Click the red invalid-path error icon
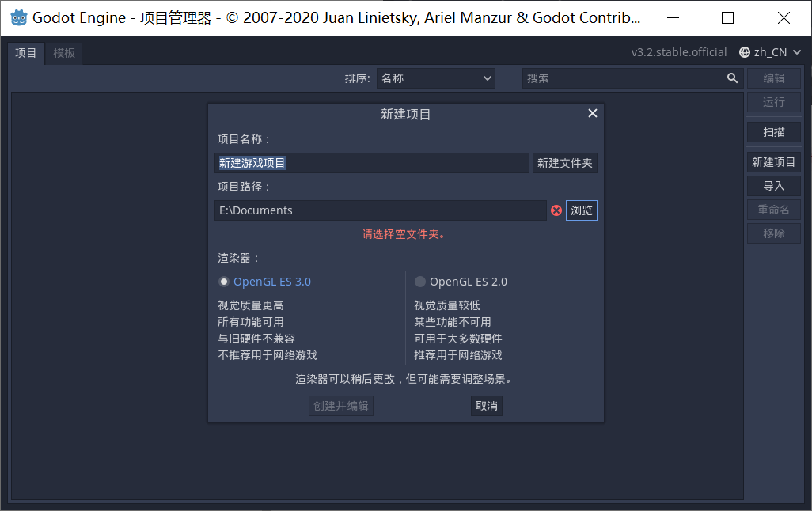 click(x=556, y=210)
